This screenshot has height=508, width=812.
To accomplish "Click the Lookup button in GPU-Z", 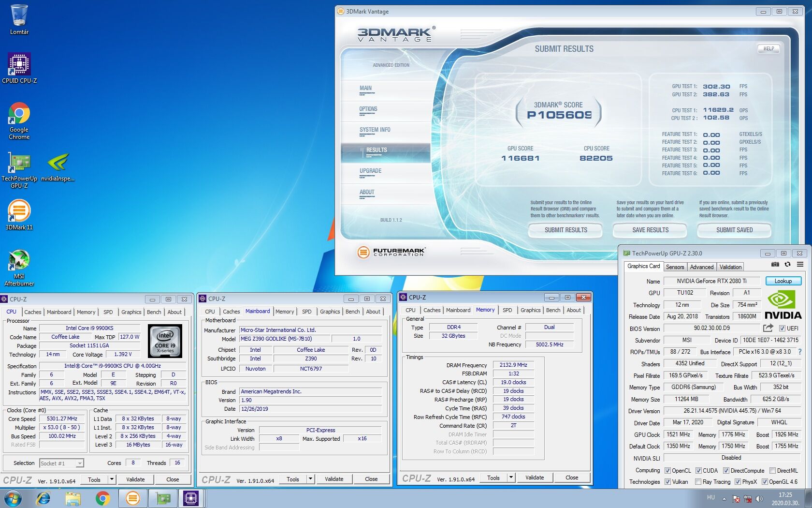I will pos(783,281).
